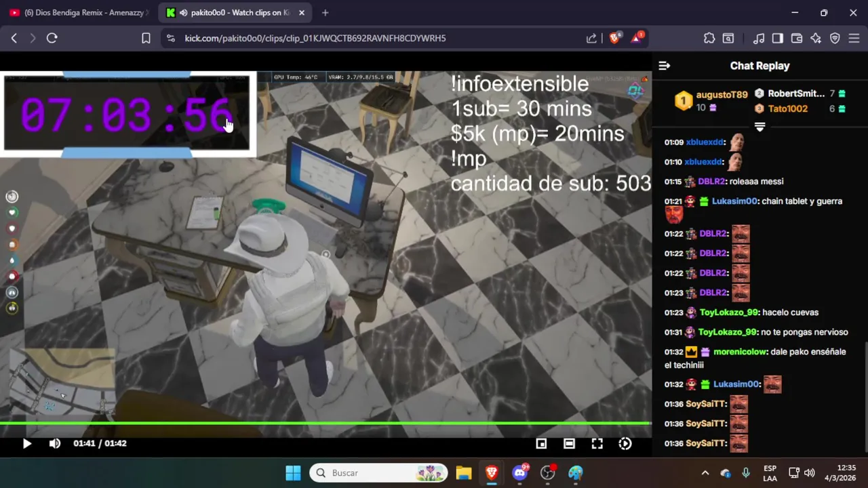Switch to Dios Bendiga Remix YouTube tab
The height and width of the screenshot is (488, 868).
[x=79, y=13]
